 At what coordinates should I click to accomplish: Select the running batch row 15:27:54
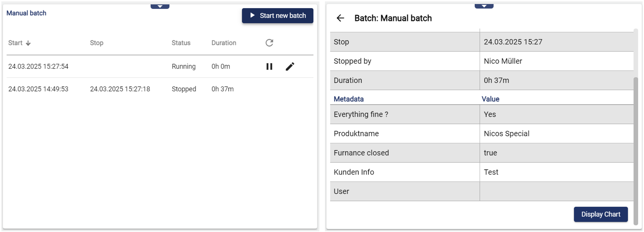click(x=38, y=67)
